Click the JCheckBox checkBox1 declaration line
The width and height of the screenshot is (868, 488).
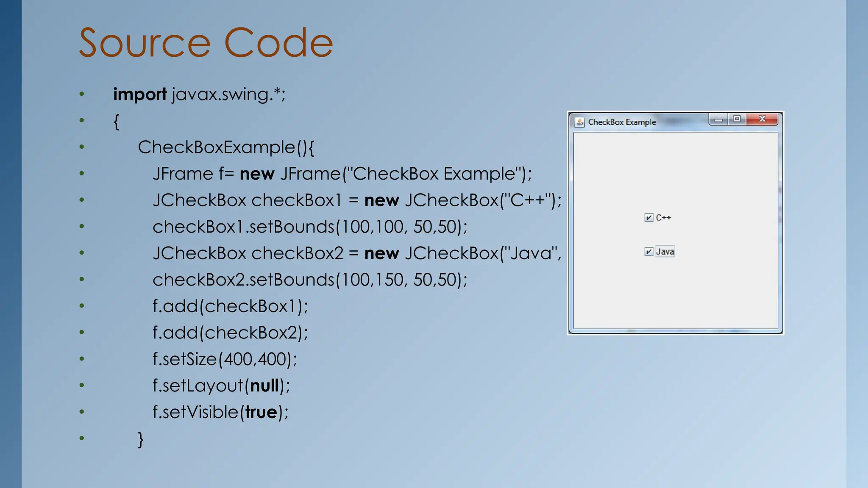tap(357, 200)
